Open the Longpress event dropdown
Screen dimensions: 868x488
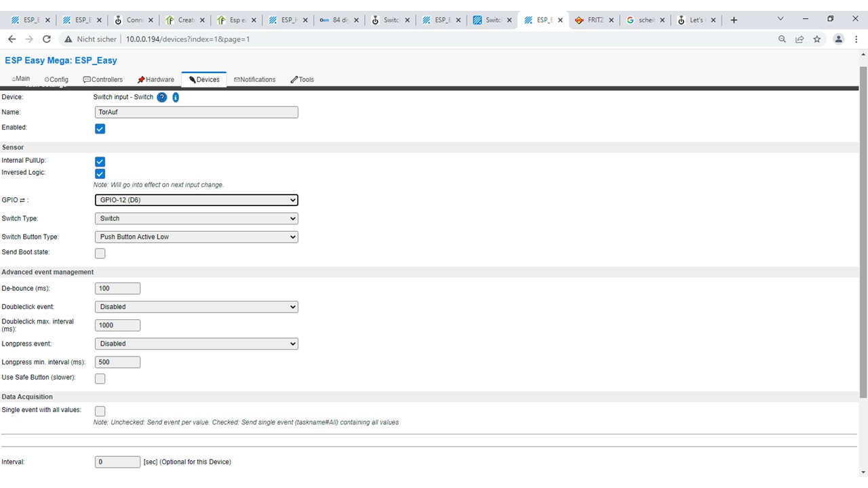pyautogui.click(x=197, y=344)
